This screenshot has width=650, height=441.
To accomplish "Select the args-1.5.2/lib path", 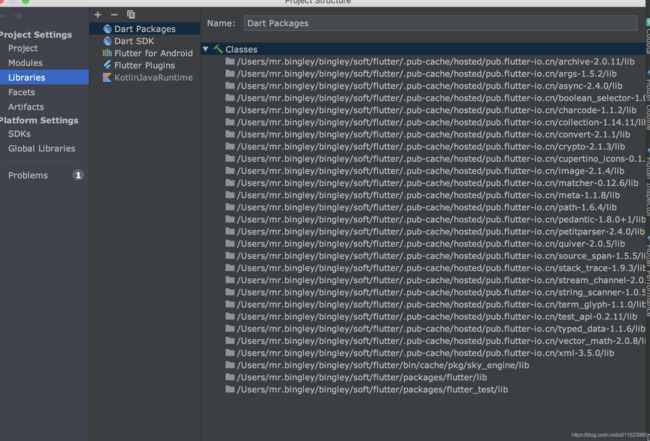I will tap(427, 74).
